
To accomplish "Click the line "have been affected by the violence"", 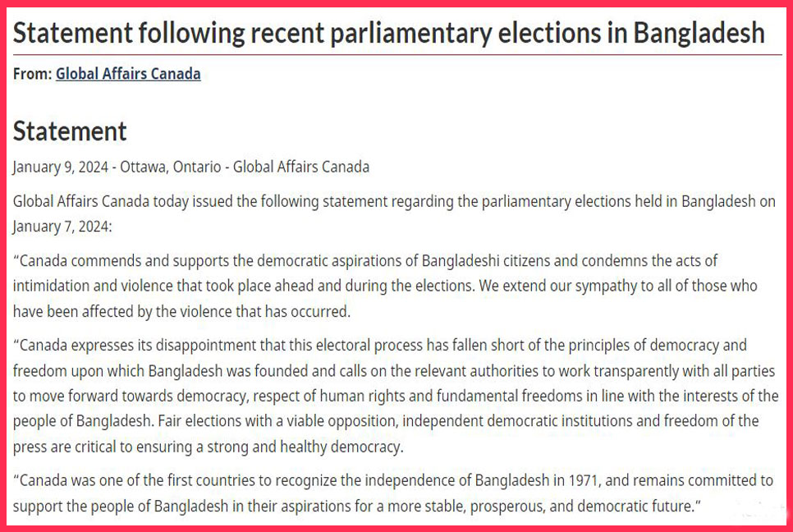I will pyautogui.click(x=181, y=311).
